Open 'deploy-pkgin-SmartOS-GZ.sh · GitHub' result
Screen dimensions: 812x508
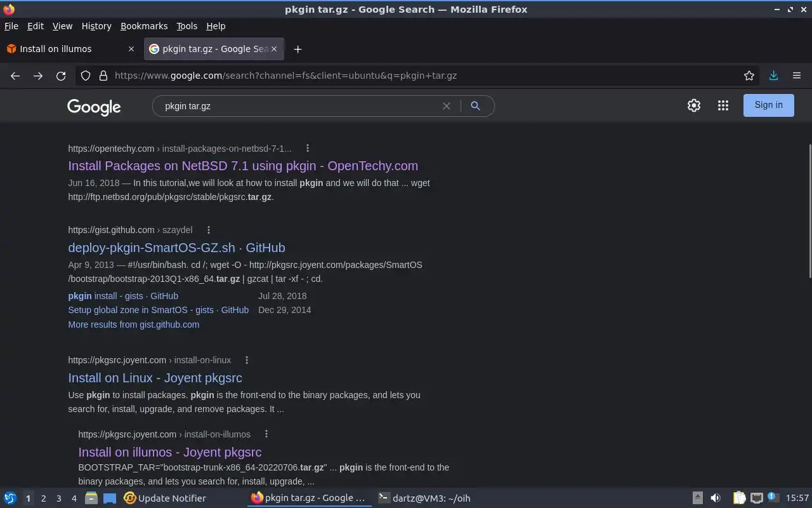click(x=176, y=248)
